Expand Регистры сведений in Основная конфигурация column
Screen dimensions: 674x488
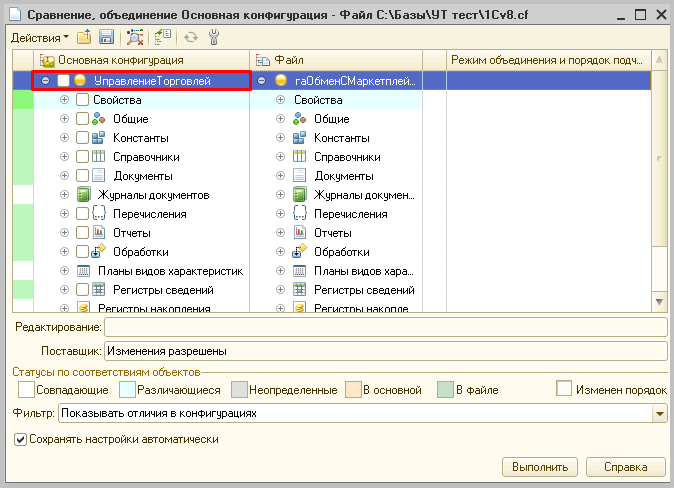click(x=64, y=290)
